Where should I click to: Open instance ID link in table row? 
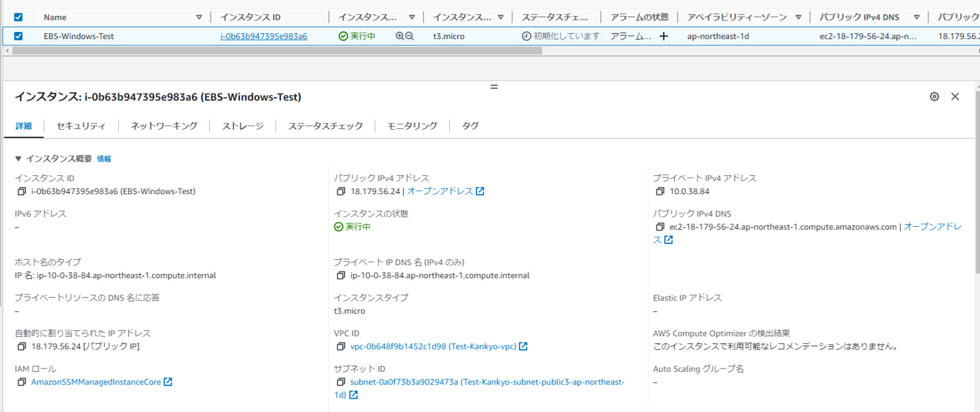click(x=264, y=36)
